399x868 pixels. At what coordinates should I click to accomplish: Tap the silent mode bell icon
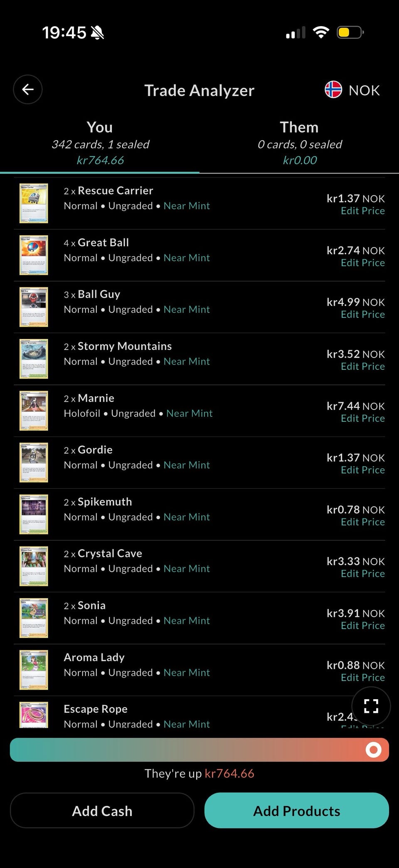[x=97, y=32]
